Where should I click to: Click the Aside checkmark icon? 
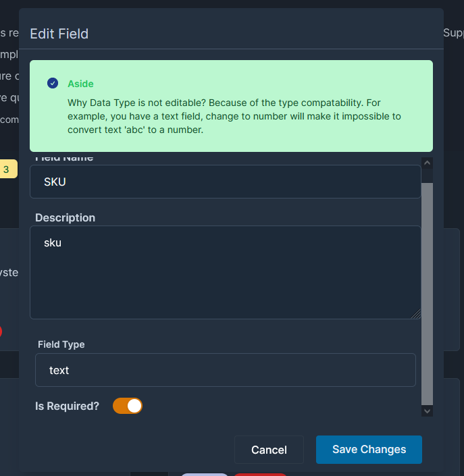click(x=53, y=83)
